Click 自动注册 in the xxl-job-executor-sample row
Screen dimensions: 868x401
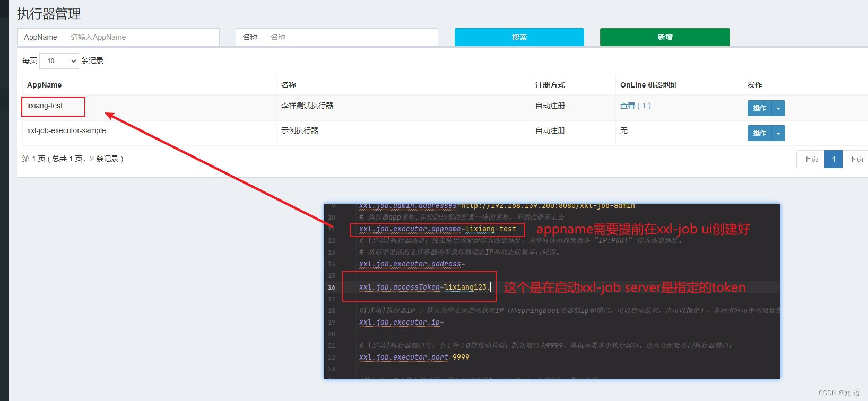[x=550, y=130]
